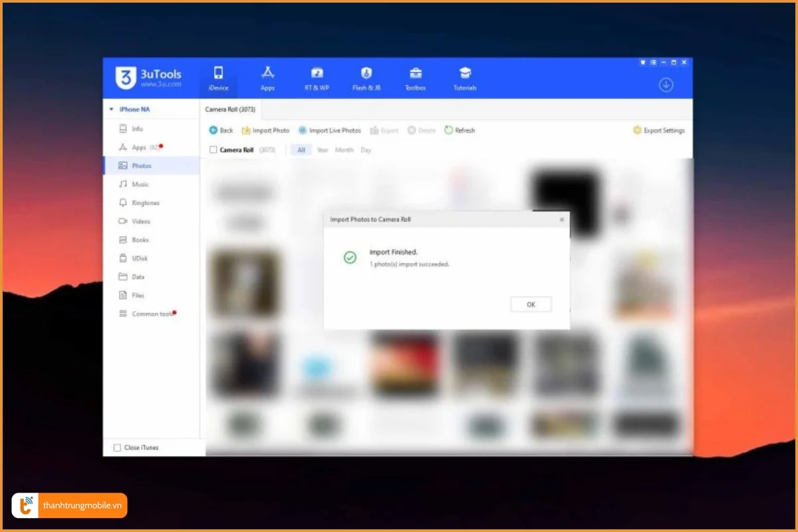Collapse the iPhone NA device tree
798x532 pixels.
[112, 109]
